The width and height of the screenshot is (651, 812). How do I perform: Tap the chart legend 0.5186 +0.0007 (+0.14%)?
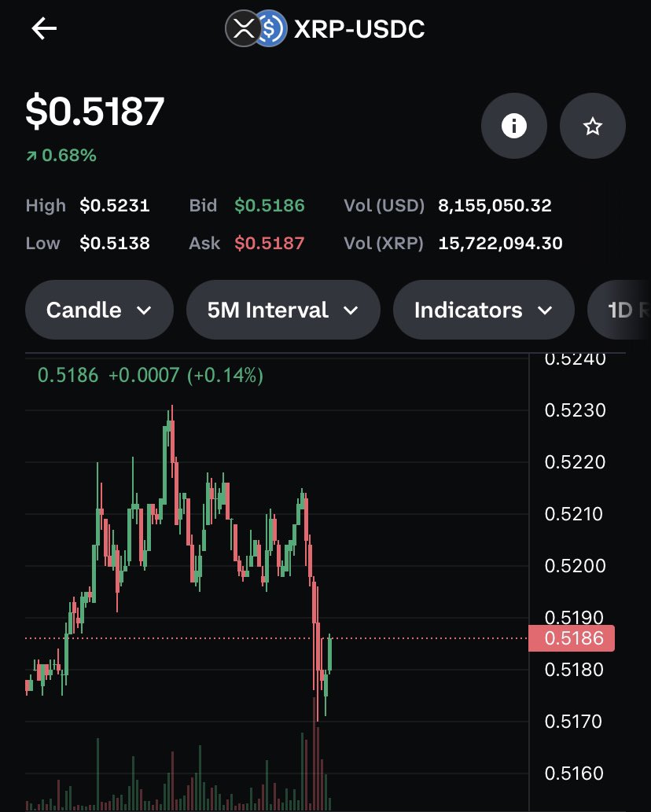coord(150,375)
